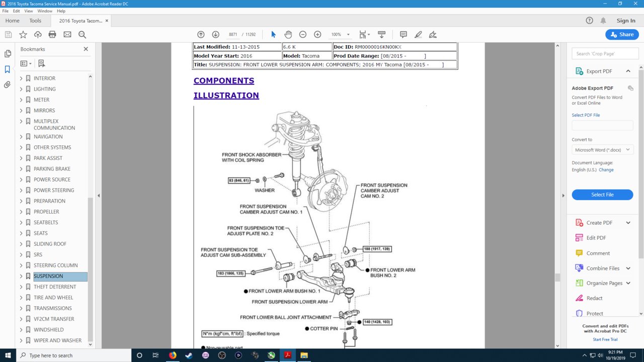Zoom out with the minus icon
The height and width of the screenshot is (362, 644).
point(303,35)
